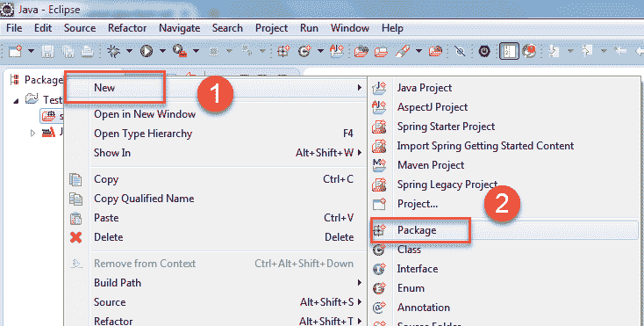
Task: Click the Debug bug icon
Action: point(113,51)
